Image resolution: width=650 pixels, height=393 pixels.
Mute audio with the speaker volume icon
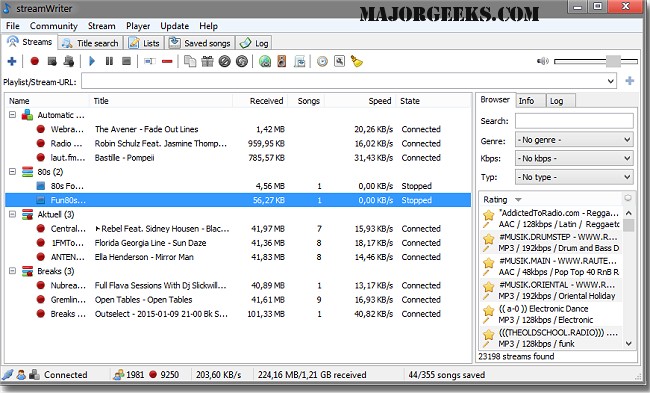tap(542, 61)
